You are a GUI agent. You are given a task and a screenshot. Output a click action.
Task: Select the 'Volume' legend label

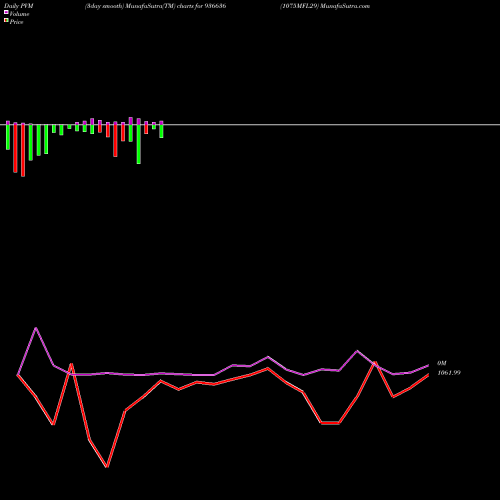19,14
